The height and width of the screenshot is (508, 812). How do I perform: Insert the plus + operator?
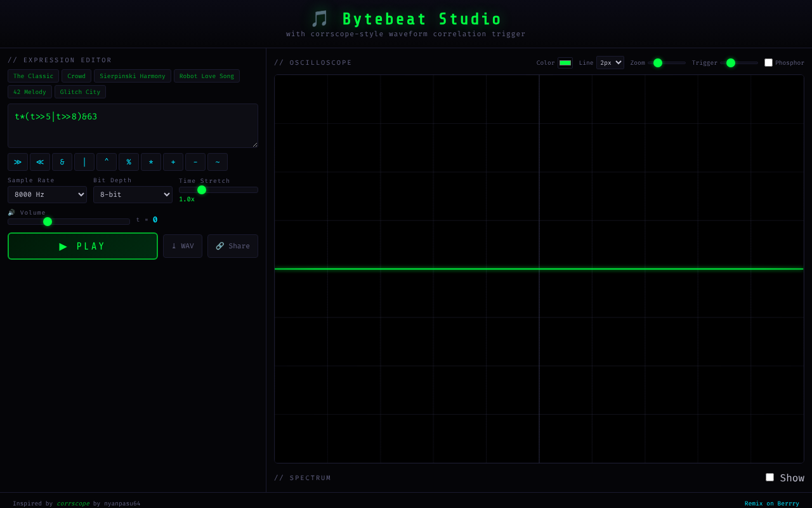(x=173, y=162)
